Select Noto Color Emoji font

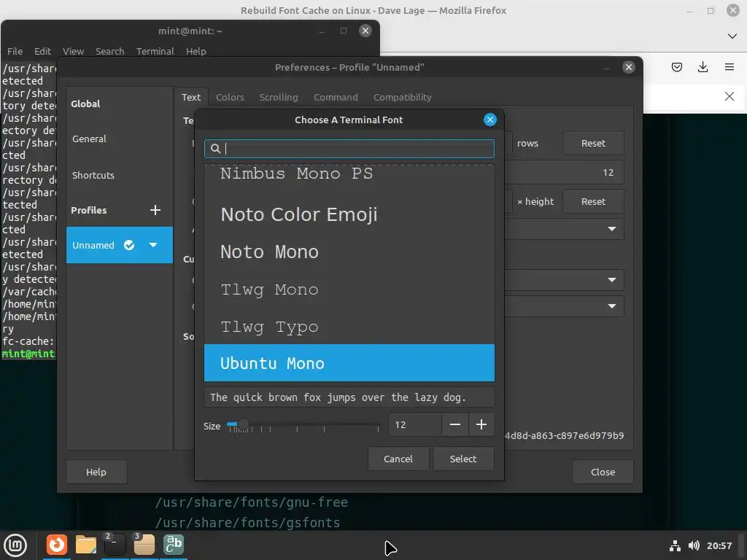pyautogui.click(x=349, y=214)
